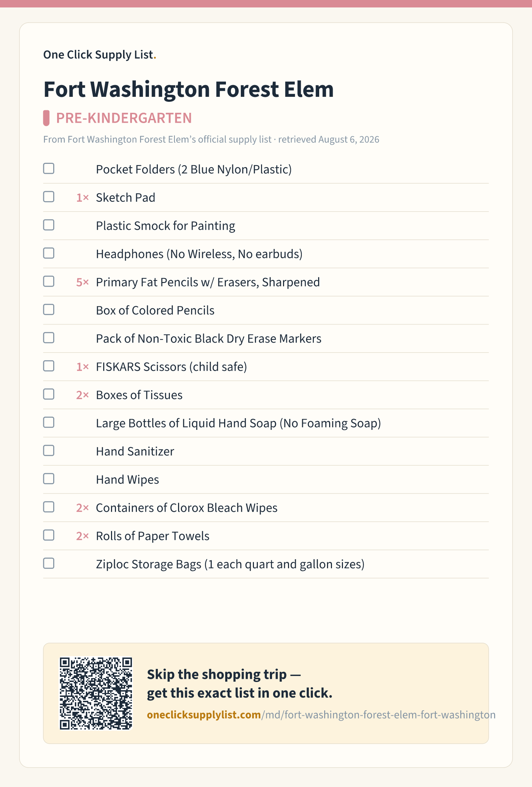
Task: Mark Boxes of Tissues as checked
Action: coord(49,394)
